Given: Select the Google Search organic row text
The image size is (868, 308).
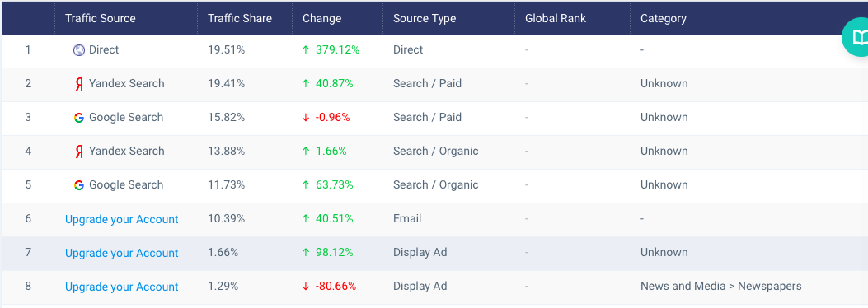Looking at the screenshot, I should pyautogui.click(x=126, y=184).
